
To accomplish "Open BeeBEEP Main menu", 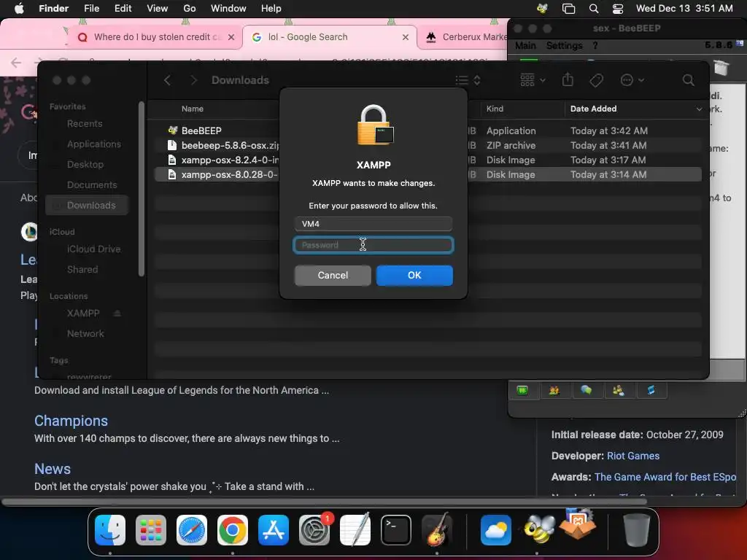I will [525, 46].
